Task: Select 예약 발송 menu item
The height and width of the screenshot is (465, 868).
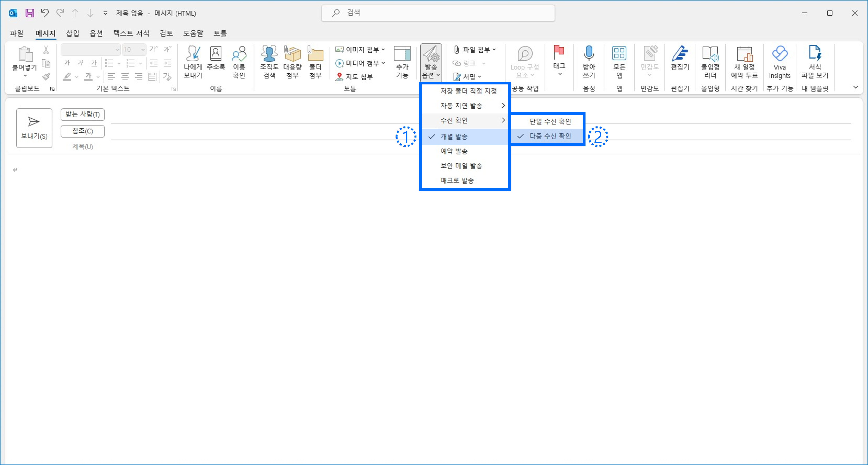Action: click(465, 151)
